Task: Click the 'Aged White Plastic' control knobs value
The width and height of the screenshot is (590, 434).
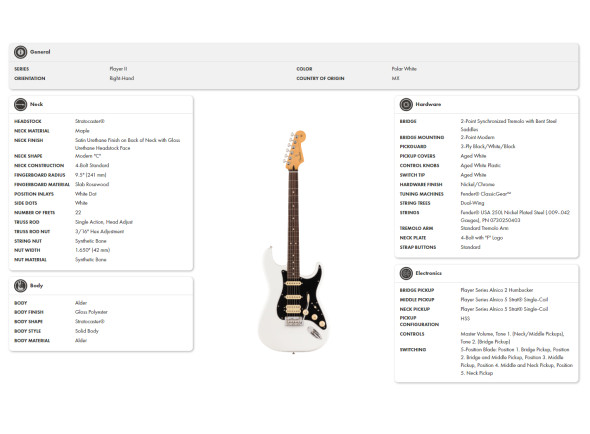Action: (x=481, y=165)
